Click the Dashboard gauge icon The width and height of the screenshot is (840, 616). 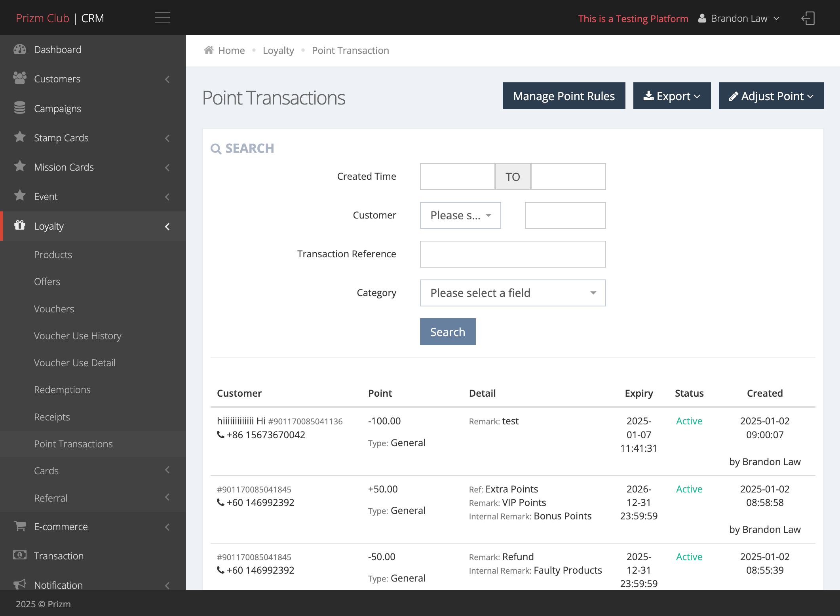(x=20, y=49)
